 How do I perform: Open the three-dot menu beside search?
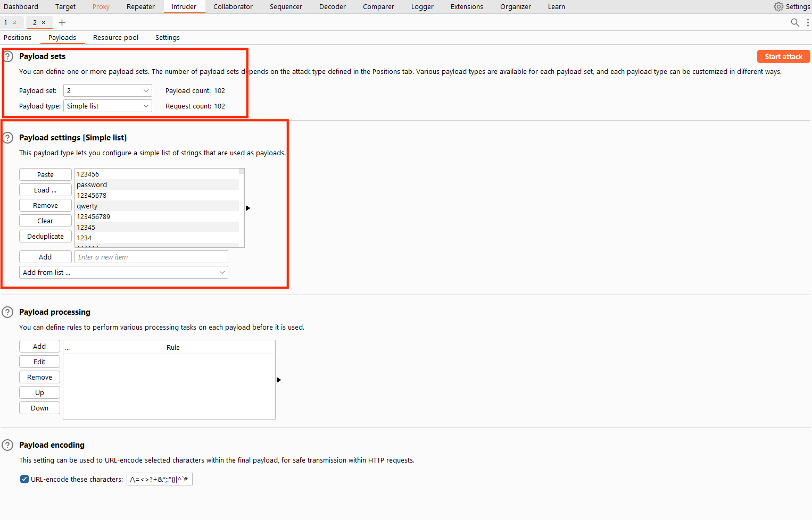click(x=808, y=23)
